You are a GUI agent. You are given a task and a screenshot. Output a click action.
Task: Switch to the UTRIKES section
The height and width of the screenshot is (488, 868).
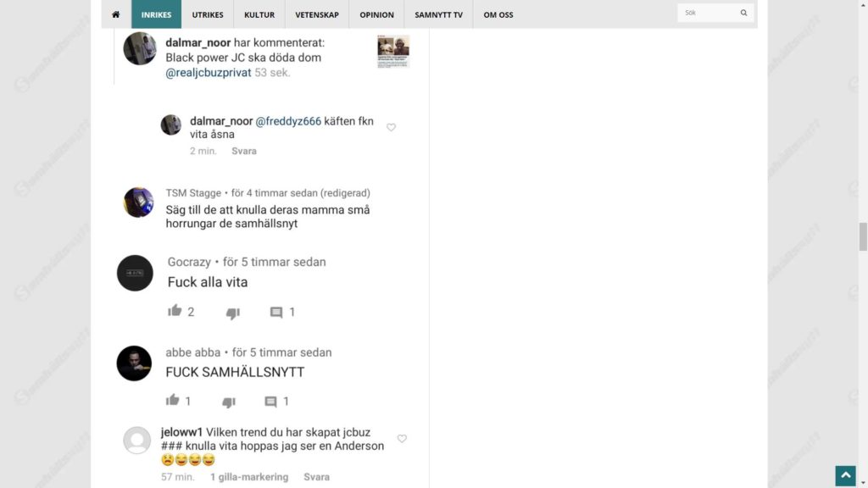[208, 14]
